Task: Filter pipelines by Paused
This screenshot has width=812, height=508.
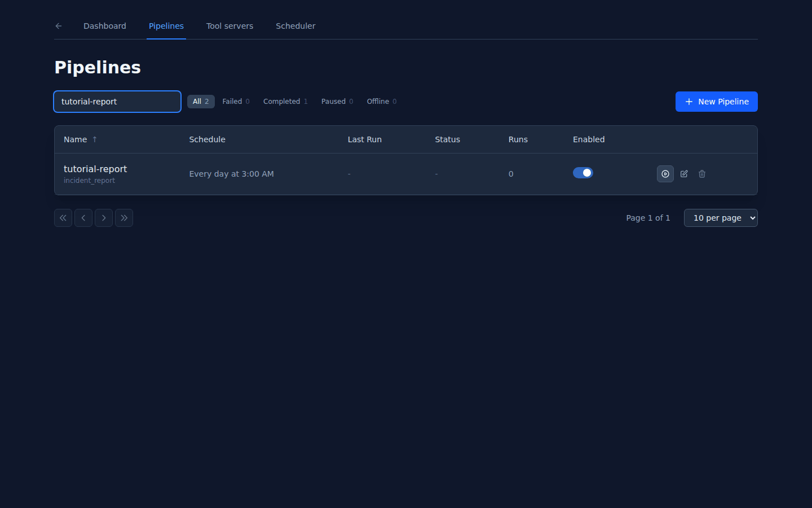Action: point(337,102)
